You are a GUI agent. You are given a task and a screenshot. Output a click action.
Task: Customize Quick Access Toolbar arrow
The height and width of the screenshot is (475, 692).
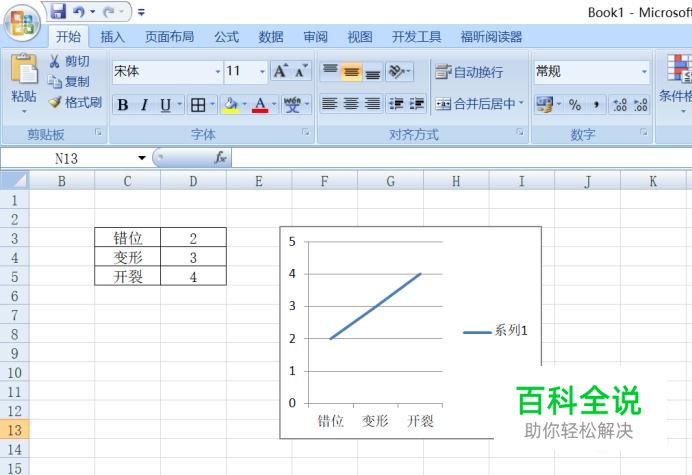point(141,12)
